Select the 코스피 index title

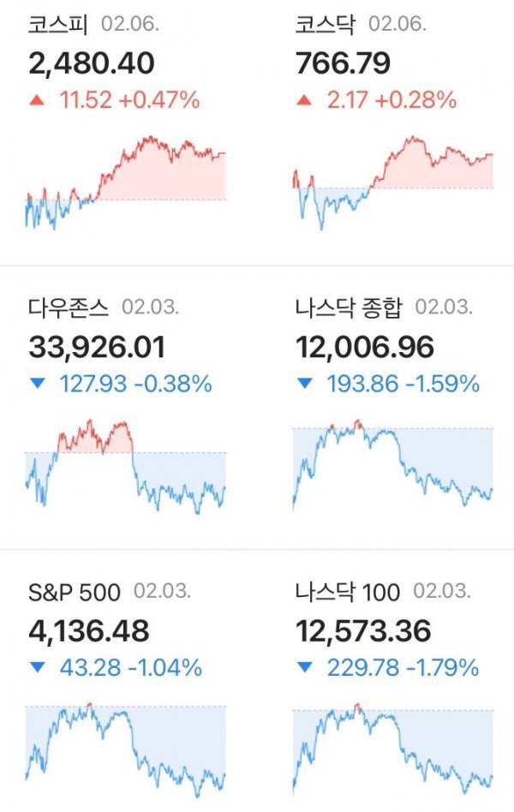pos(58,24)
